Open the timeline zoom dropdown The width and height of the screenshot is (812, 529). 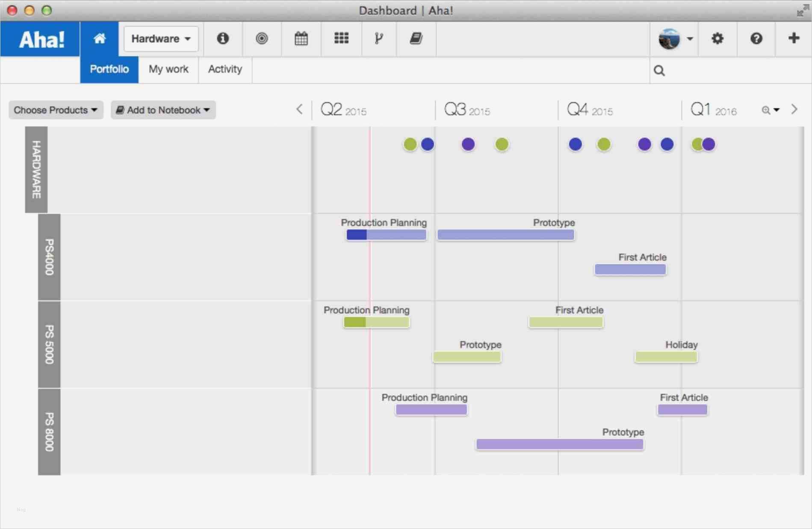point(771,110)
